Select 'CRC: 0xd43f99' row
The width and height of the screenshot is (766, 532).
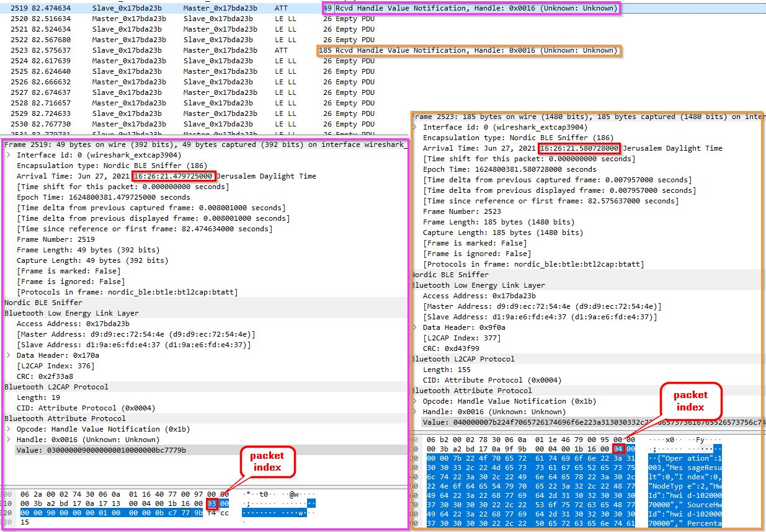point(451,348)
